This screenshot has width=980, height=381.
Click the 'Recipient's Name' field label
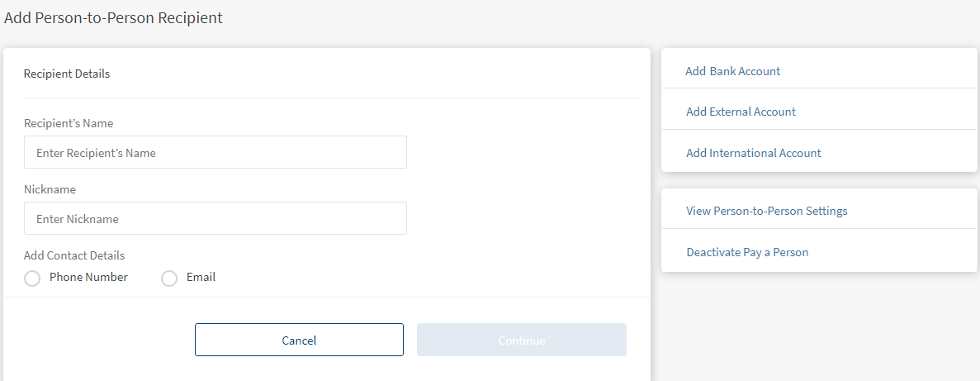point(69,123)
